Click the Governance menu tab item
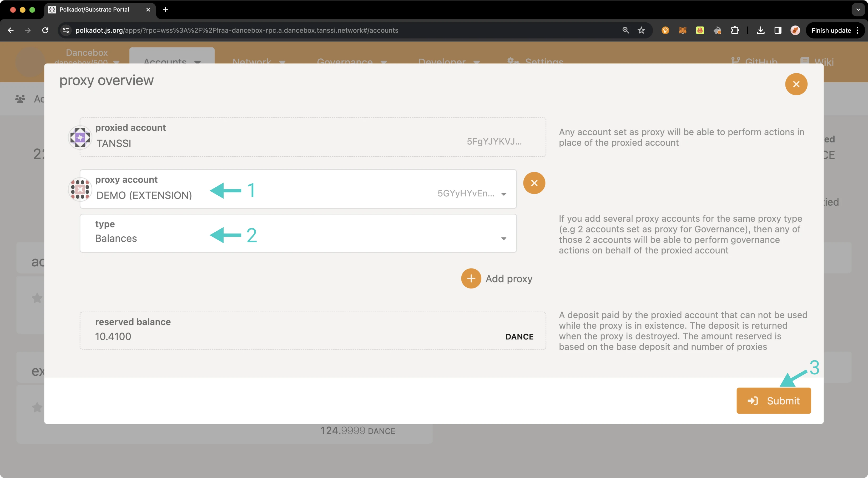 click(345, 62)
